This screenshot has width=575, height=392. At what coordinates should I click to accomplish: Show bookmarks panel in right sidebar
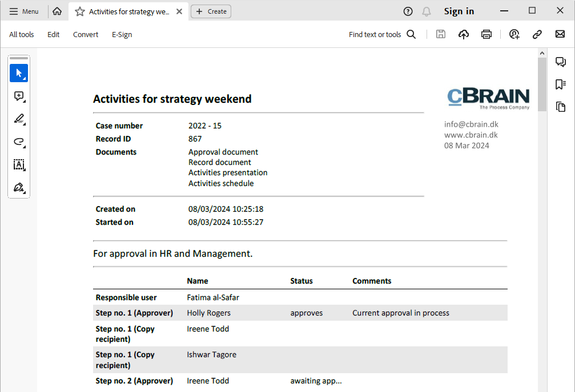coord(561,84)
